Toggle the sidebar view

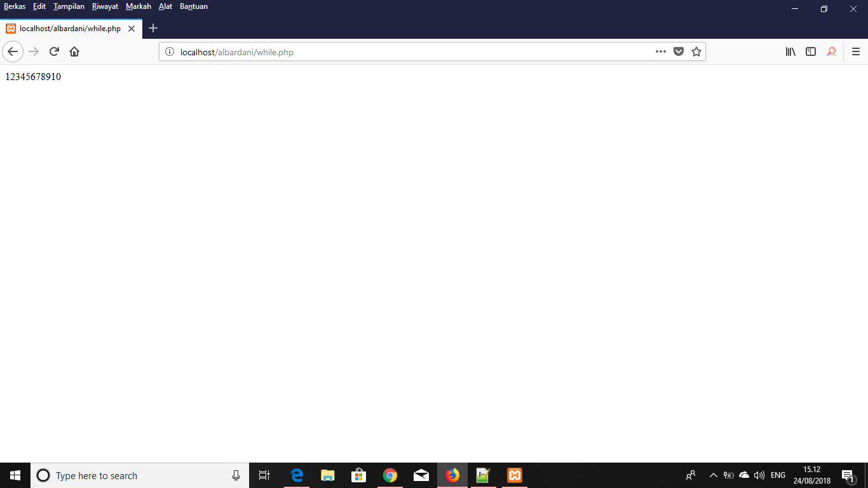coord(811,51)
